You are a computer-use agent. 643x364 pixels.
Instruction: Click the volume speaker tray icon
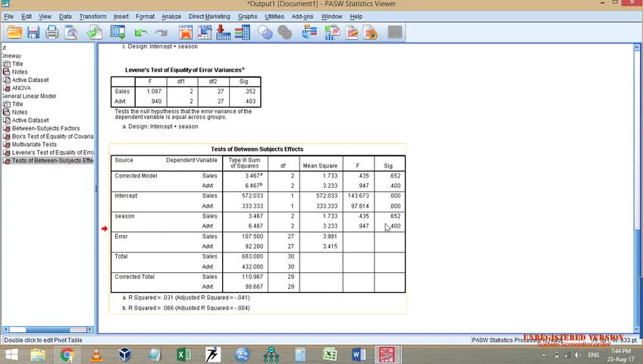[x=579, y=355]
